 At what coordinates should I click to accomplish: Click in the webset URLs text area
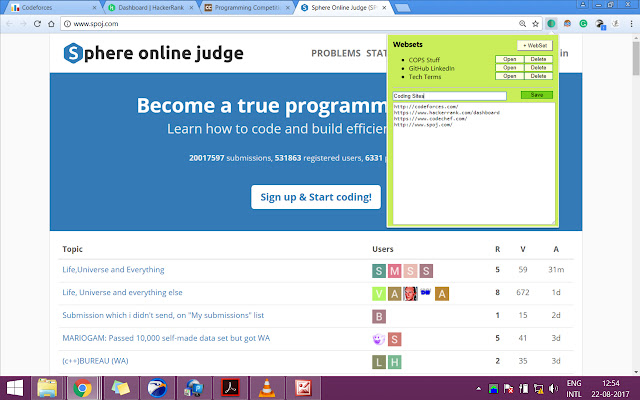(x=474, y=163)
